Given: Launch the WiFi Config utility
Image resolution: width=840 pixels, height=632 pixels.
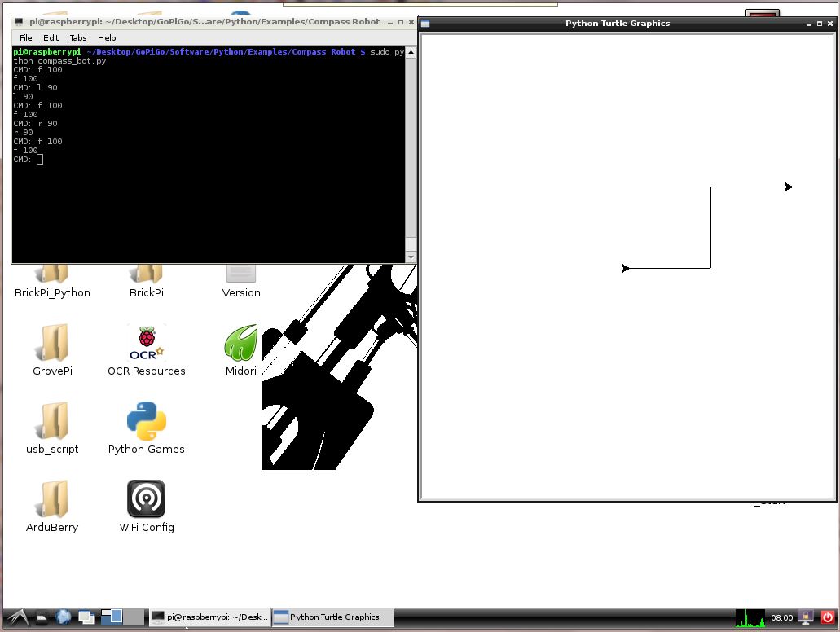Looking at the screenshot, I should 147,507.
